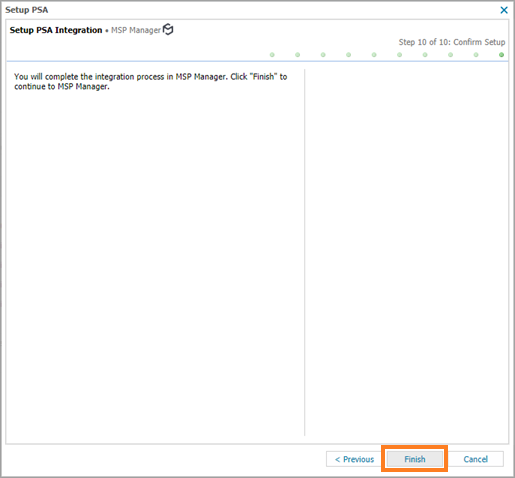Cancel the PSA setup wizard
Screen dimensions: 515x478
click(475, 459)
